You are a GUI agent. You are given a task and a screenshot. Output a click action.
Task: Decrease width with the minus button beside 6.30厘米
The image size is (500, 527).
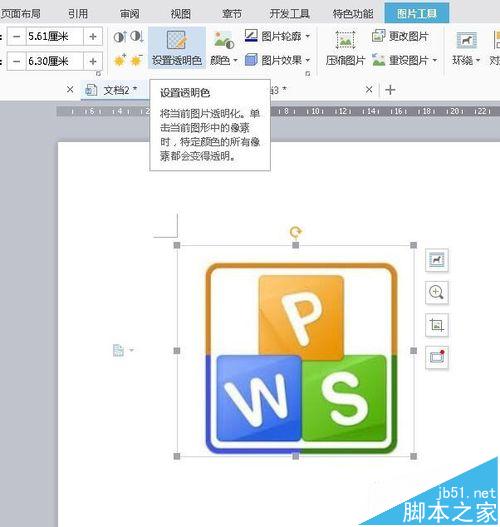pyautogui.click(x=16, y=61)
